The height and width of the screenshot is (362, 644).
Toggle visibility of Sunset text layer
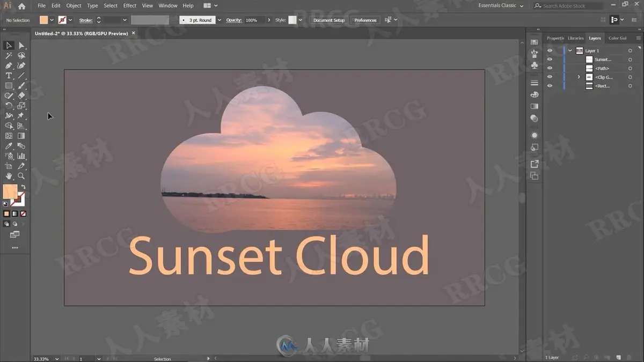pos(550,60)
